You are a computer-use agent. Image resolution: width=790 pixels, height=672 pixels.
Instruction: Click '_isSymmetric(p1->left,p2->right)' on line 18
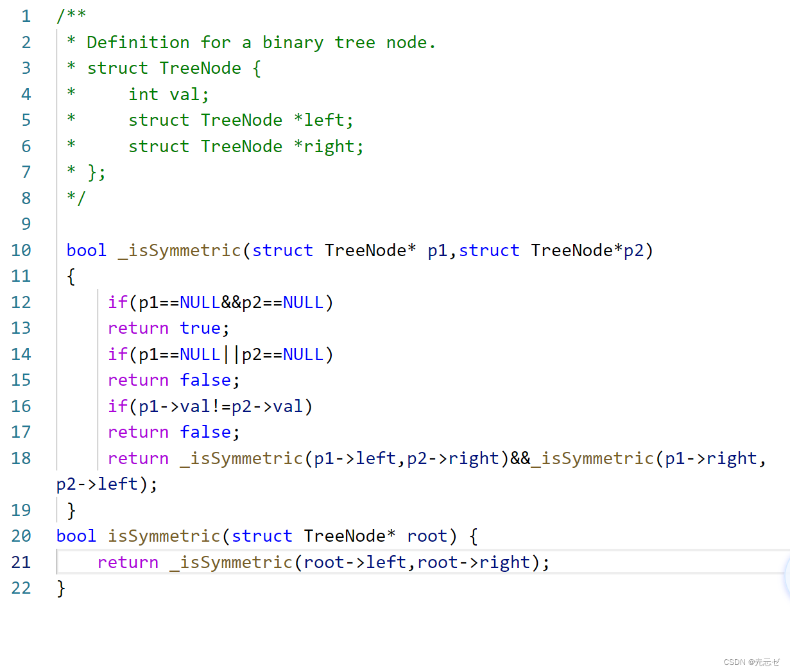coord(344,458)
